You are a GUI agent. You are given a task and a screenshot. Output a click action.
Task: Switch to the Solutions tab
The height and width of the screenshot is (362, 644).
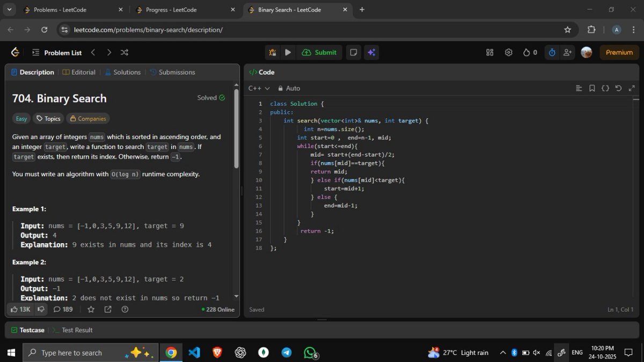[x=123, y=72]
